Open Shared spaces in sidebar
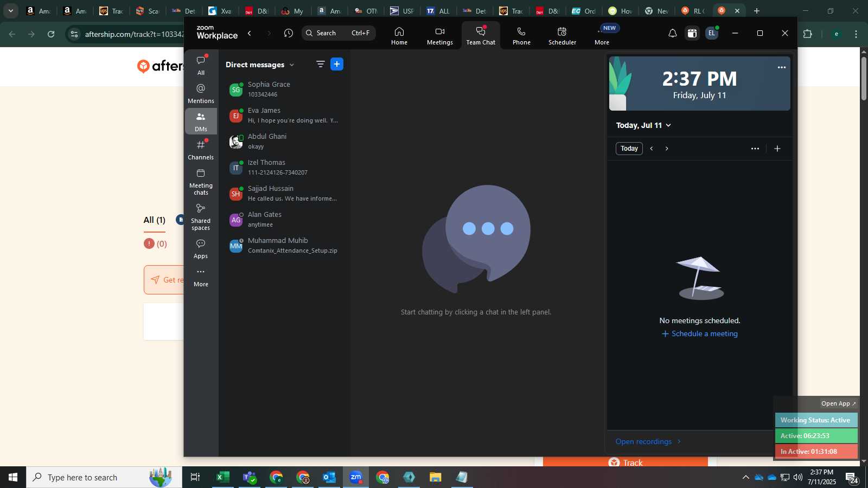The width and height of the screenshot is (868, 488). pos(201,216)
